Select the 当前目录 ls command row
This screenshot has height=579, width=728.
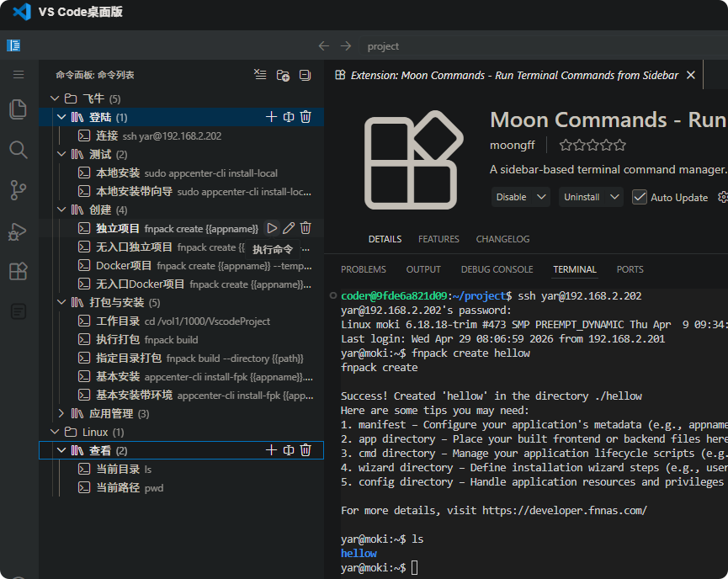(182, 469)
